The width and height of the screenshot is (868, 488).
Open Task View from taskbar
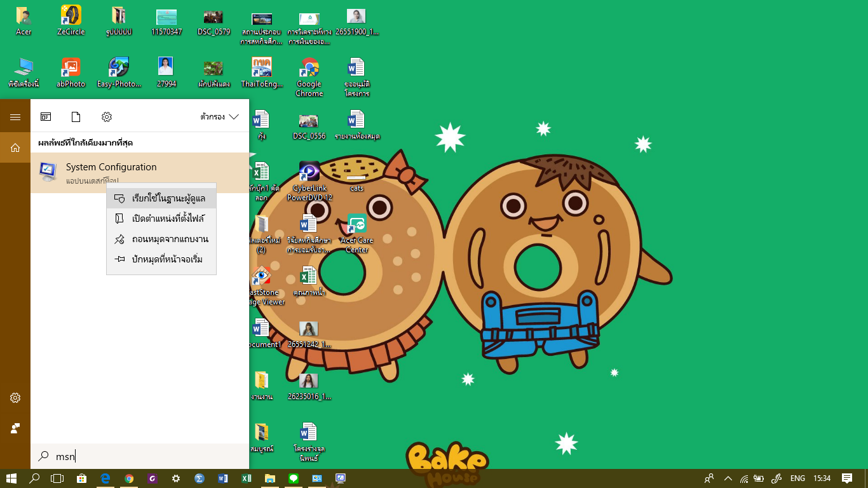58,478
